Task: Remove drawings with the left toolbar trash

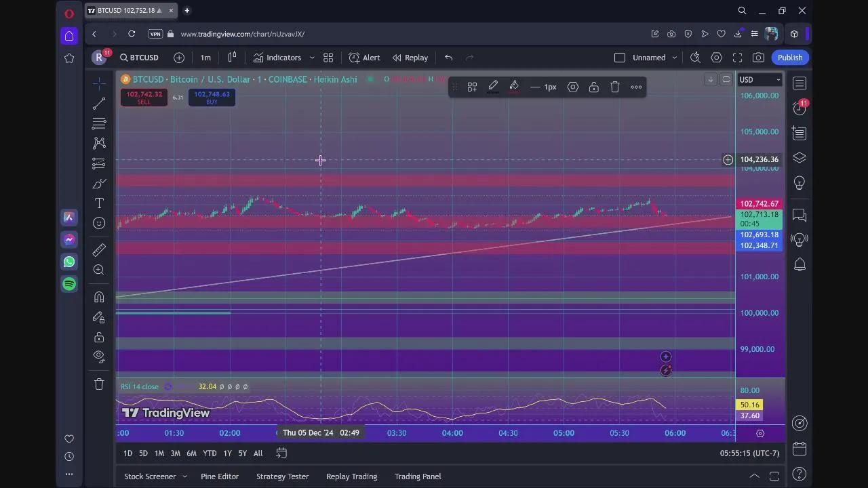Action: tap(99, 384)
